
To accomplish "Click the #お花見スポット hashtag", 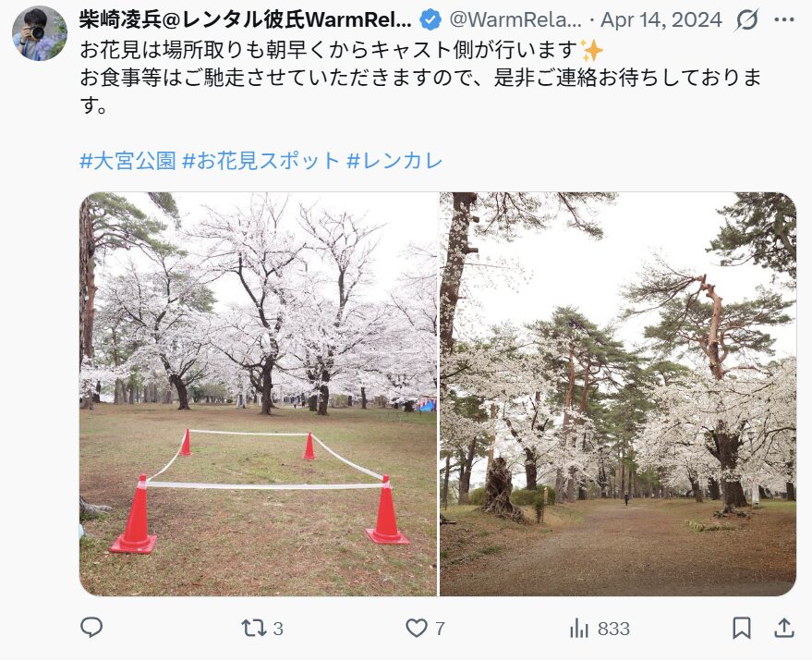I will [261, 161].
